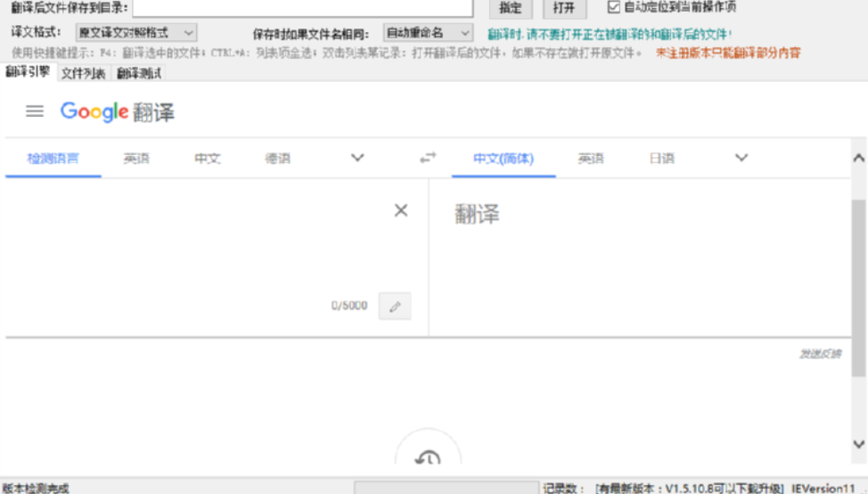Image resolution: width=868 pixels, height=494 pixels.
Task: Open the 自动重命名 dropdown
Action: (428, 33)
